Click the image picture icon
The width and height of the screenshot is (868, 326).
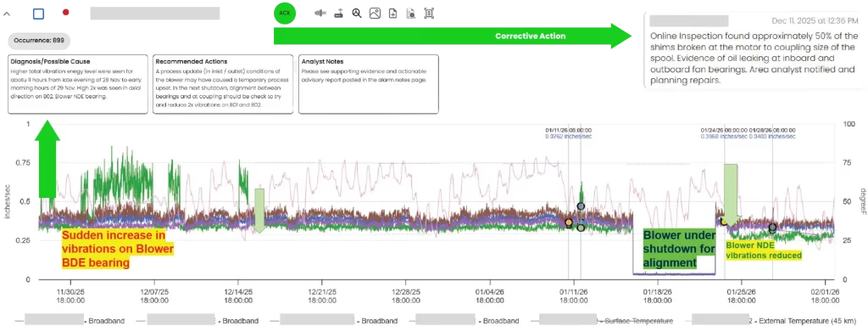pyautogui.click(x=375, y=14)
